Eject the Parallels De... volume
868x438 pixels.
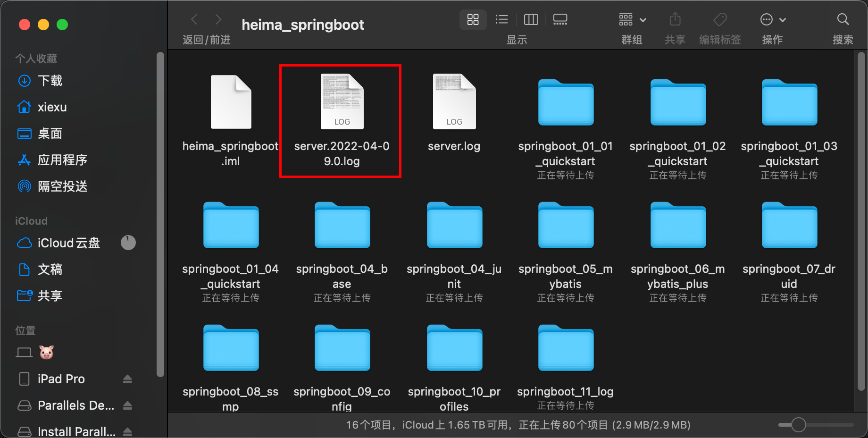[x=127, y=405]
